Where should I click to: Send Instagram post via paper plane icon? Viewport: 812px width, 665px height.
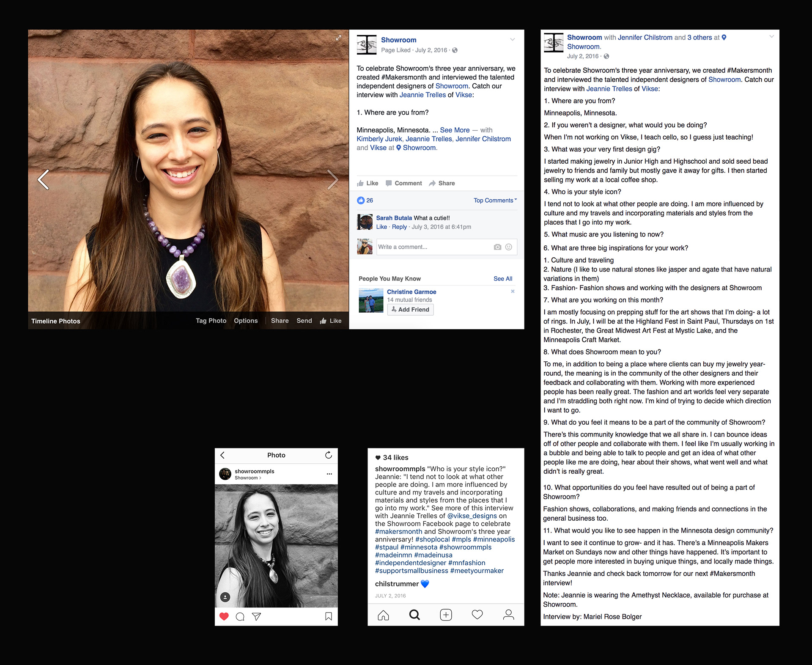coord(256,616)
